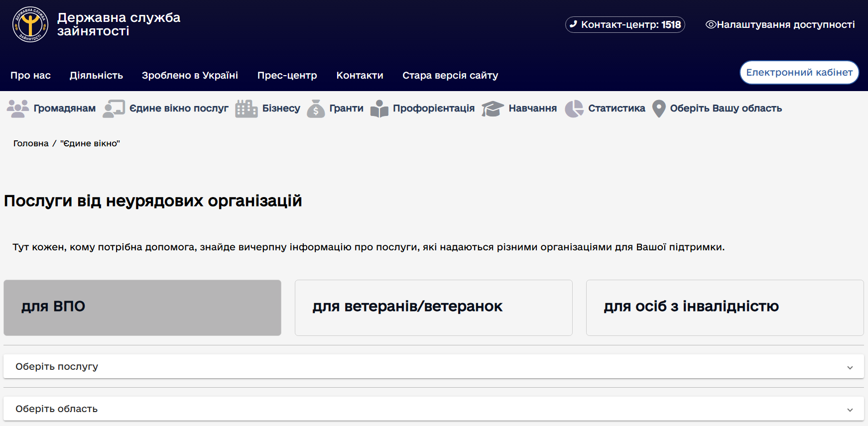Click the Гранти money bag icon

(x=316, y=108)
